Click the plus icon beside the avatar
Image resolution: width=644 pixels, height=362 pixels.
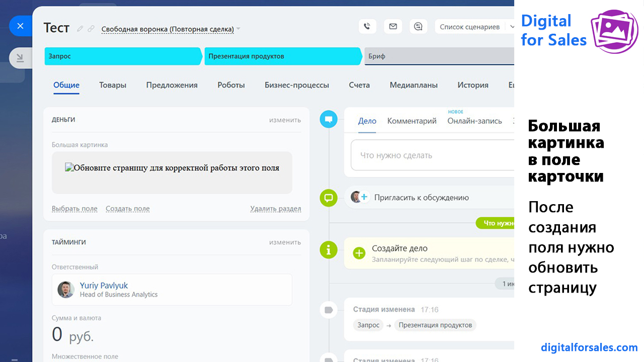(x=364, y=197)
